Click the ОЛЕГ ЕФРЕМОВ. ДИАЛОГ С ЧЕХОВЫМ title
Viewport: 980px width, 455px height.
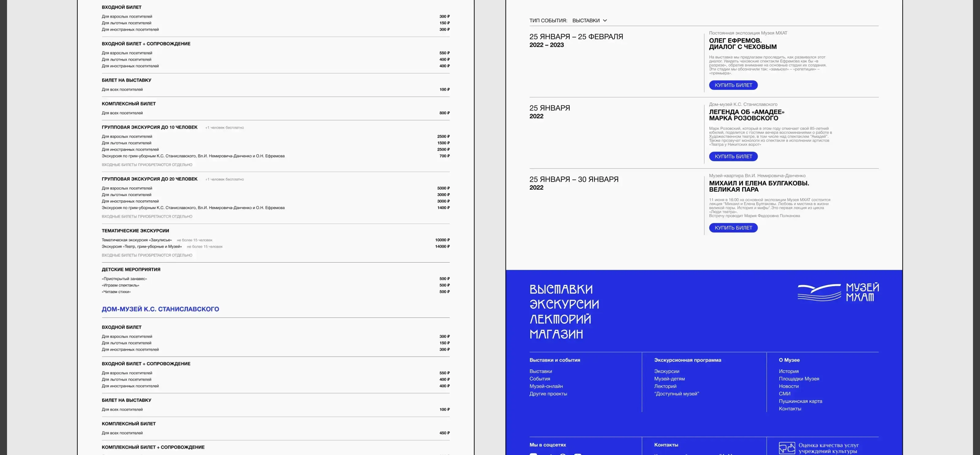pos(743,44)
